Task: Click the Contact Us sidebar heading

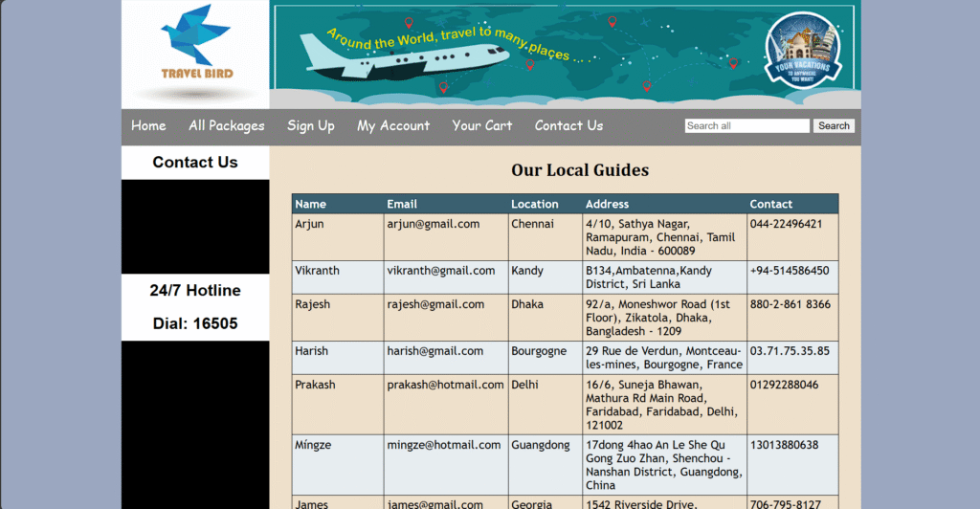Action: (x=195, y=163)
